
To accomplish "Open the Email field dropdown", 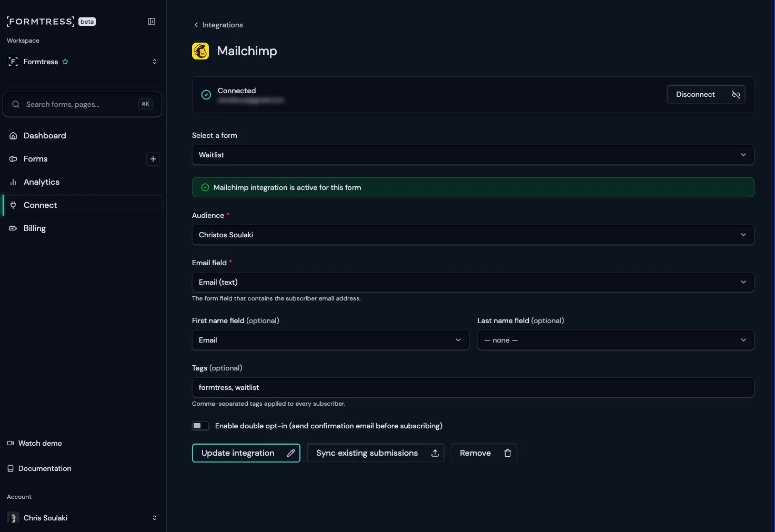I will tap(473, 282).
